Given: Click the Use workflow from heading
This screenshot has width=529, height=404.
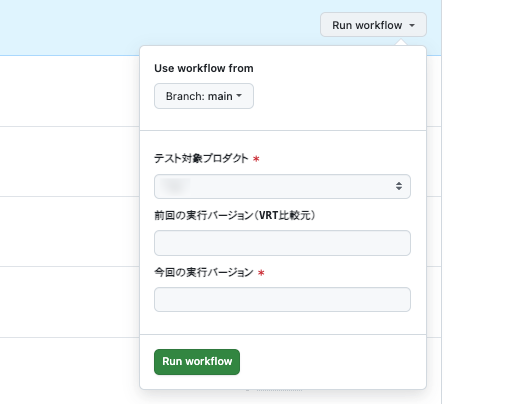Looking at the screenshot, I should 204,68.
